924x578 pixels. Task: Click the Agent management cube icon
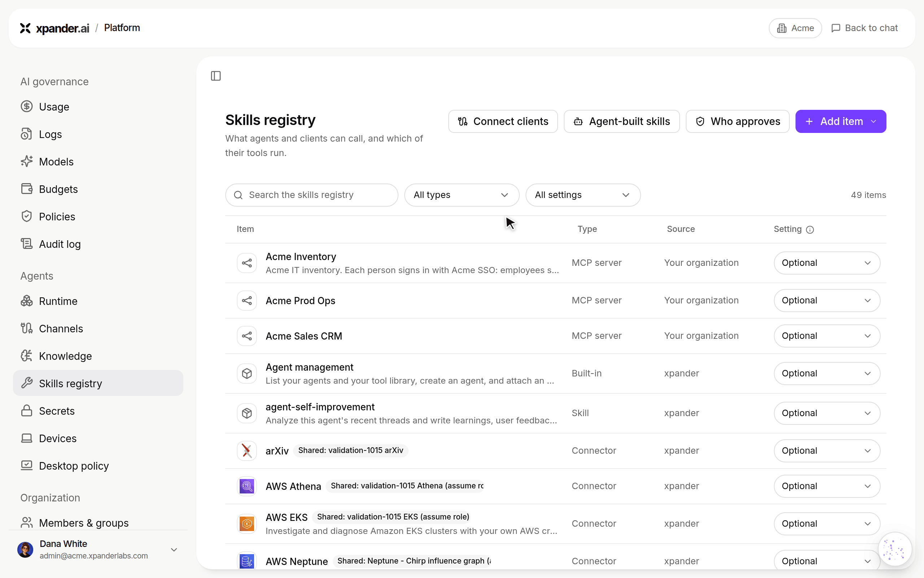pos(247,374)
